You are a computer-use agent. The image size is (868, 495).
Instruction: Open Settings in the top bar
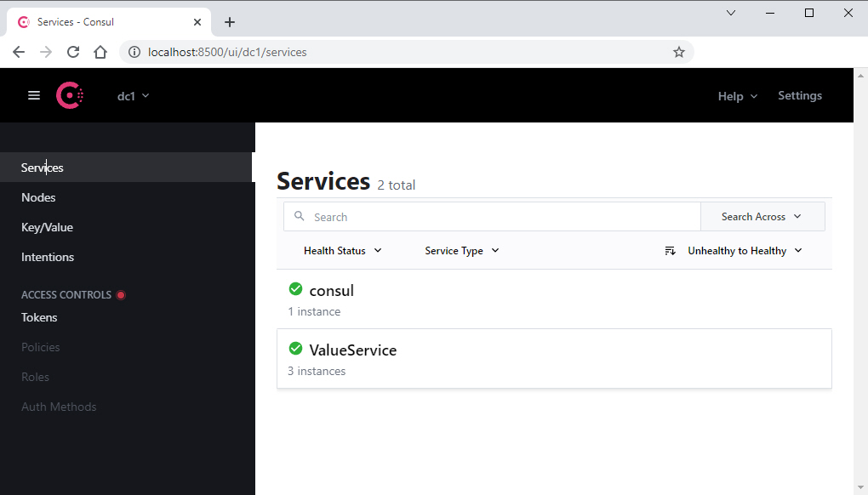click(x=800, y=95)
